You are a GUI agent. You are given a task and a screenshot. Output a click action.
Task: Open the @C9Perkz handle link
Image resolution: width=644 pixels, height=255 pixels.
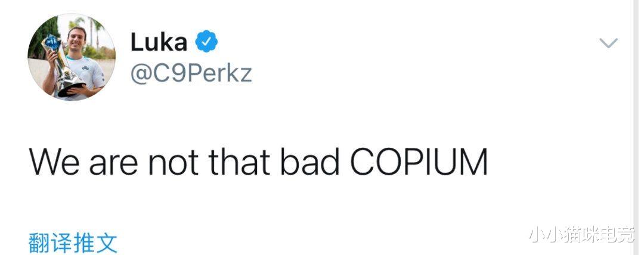191,74
